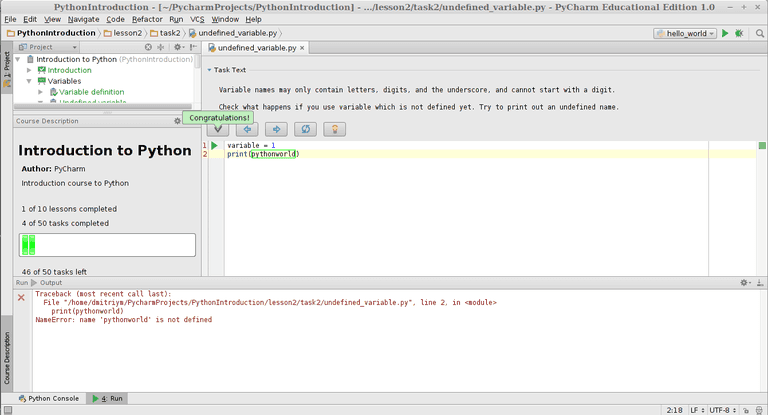Image resolution: width=768 pixels, height=415 pixels.
Task: Click PythonIntroduction in the breadcrumb bar
Action: pos(51,33)
